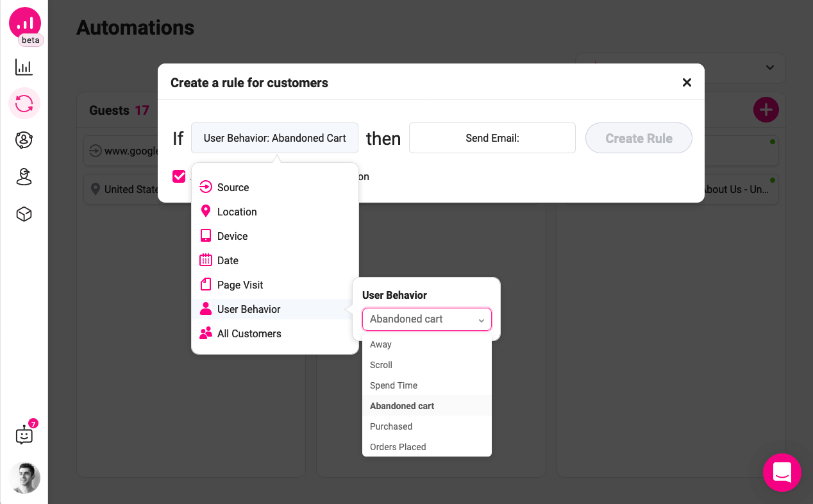Click the User Behavior person icon
This screenshot has height=504, width=813.
206,308
